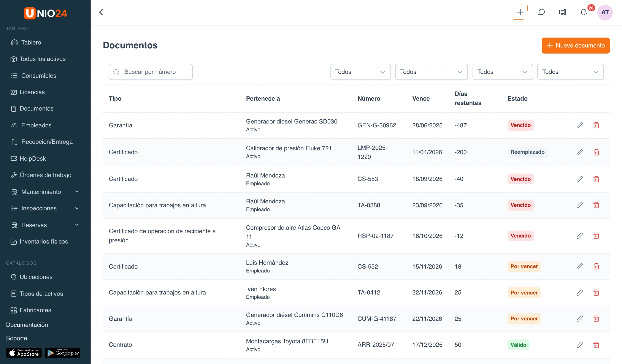Open the fourth Todos filter dropdown

click(570, 72)
